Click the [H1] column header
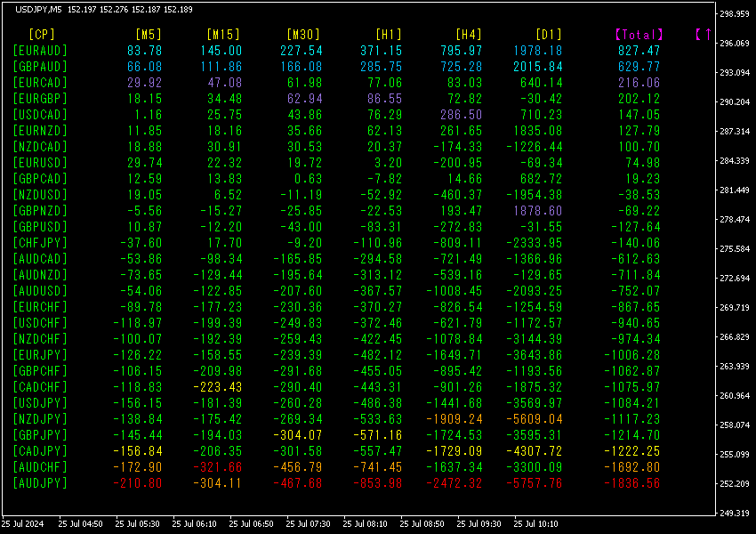The width and height of the screenshot is (756, 534). 389,34
